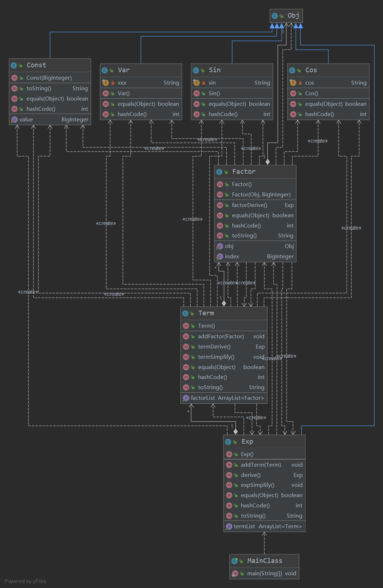Click the runnable class icon of MainClass

pos(234,561)
